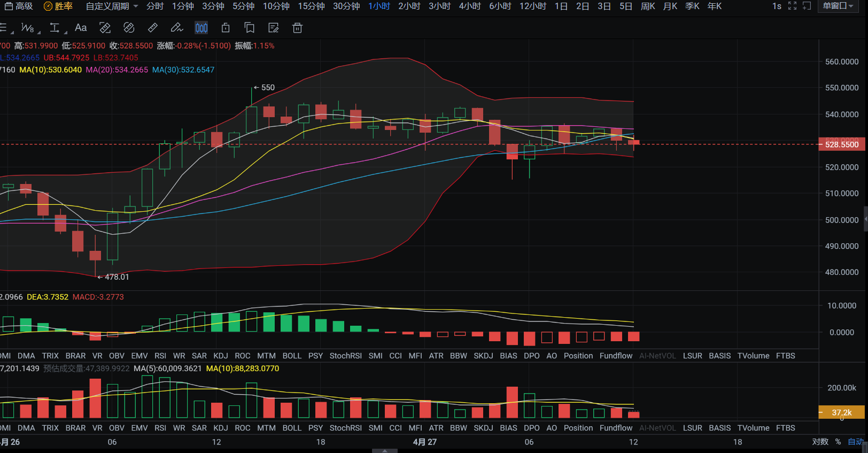The height and width of the screenshot is (453, 868).
Task: Toggle 对数 logarithmic scale
Action: tap(820, 442)
